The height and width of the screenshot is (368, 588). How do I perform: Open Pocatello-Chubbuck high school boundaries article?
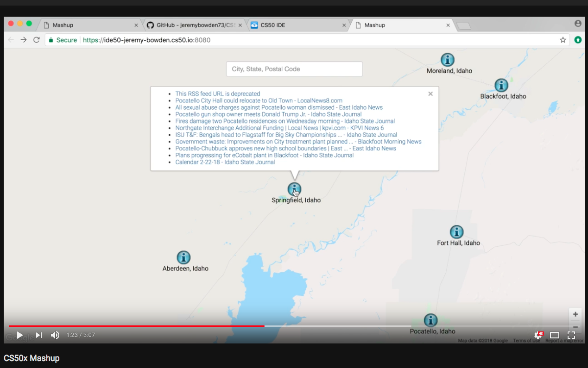pos(286,149)
